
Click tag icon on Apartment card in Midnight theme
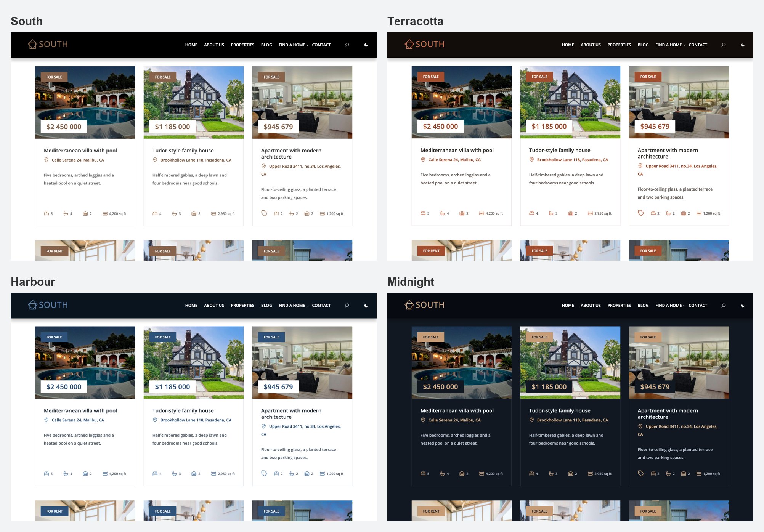[x=641, y=474]
